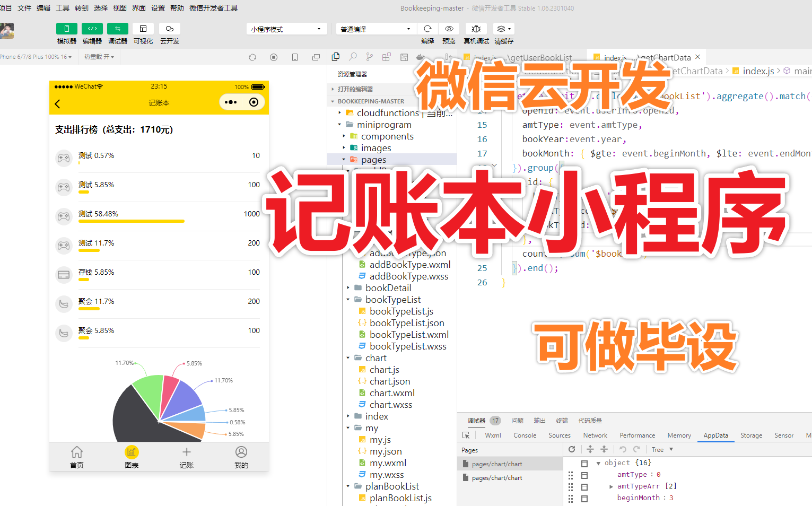Image resolution: width=812 pixels, height=506 pixels.
Task: Tap the capsule close circle button
Action: coord(254,102)
